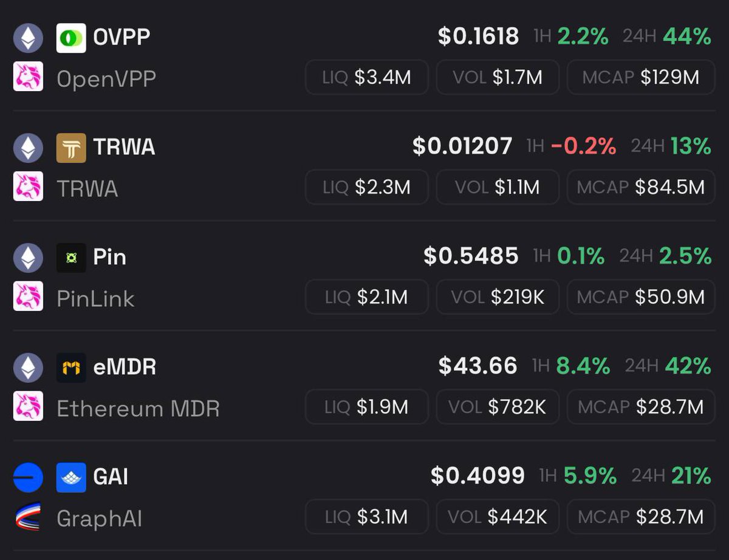Open the Ethereum MDR token name

(x=138, y=409)
